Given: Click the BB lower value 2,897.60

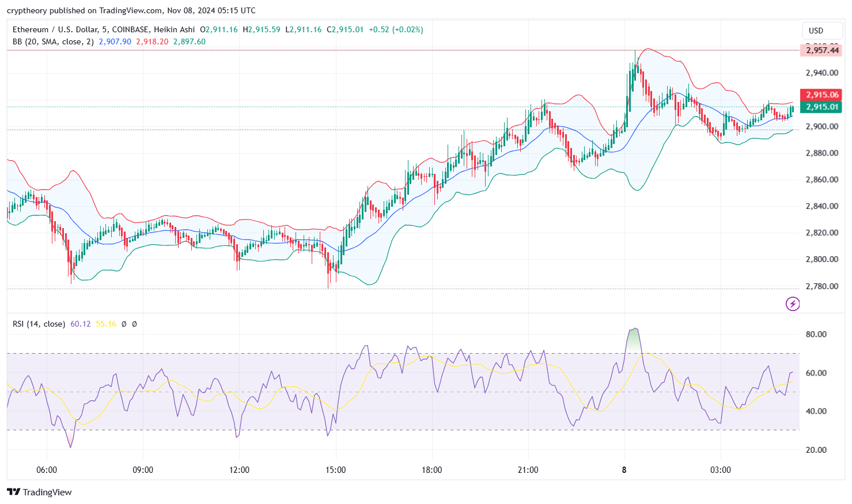Looking at the screenshot, I should [190, 41].
